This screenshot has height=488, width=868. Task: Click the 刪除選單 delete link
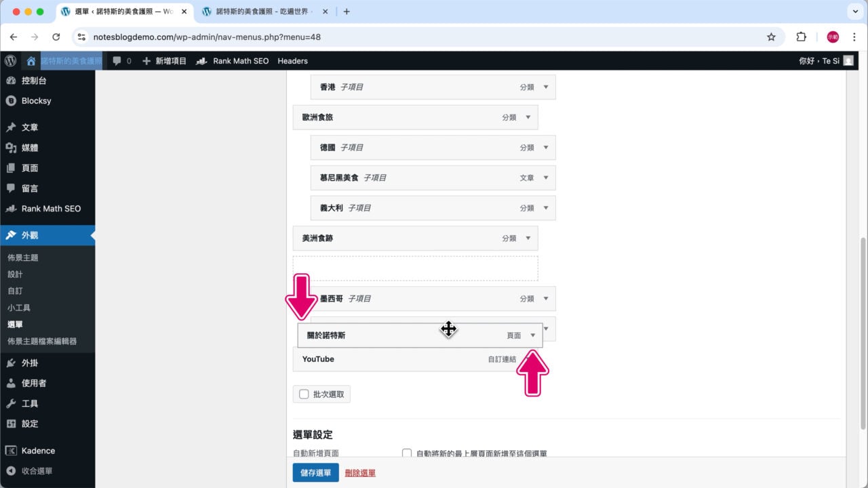pyautogui.click(x=359, y=472)
